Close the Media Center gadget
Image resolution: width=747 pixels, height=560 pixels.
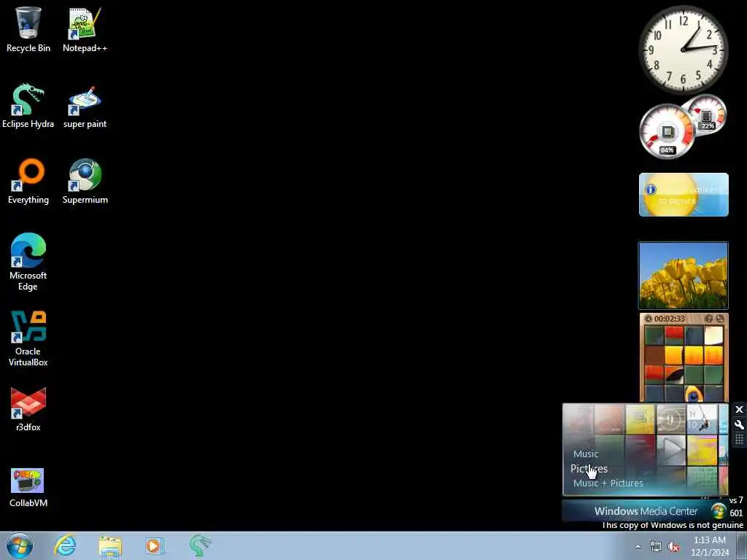pos(740,410)
